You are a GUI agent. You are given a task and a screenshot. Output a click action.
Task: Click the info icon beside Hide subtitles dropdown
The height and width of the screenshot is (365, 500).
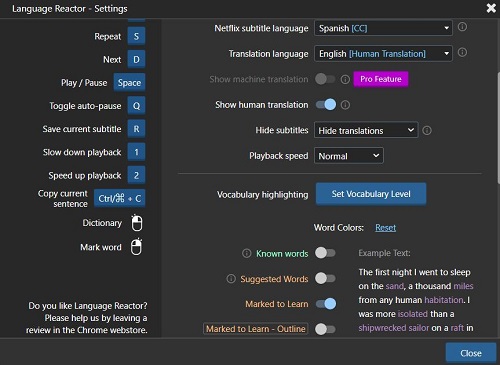point(427,130)
